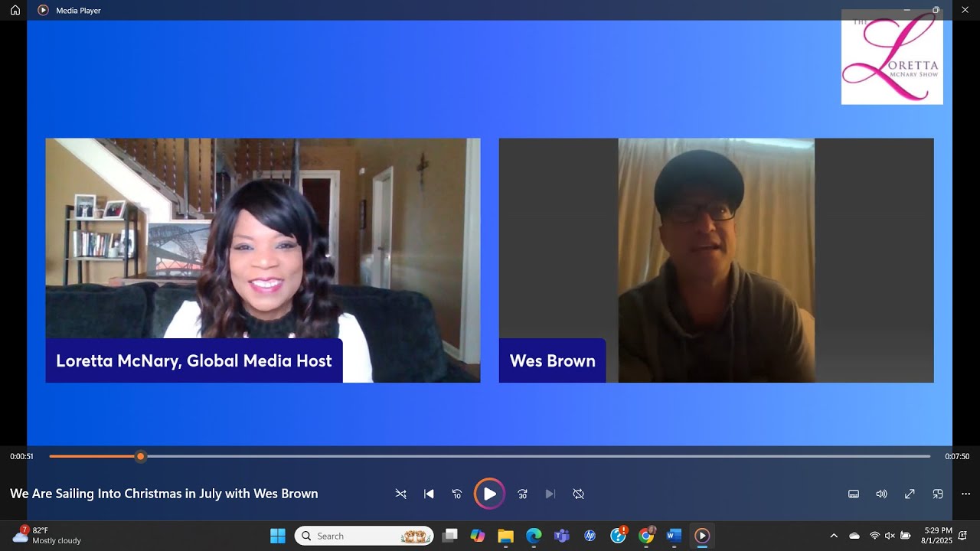Click the battery status icon
980x551 pixels.
[906, 536]
